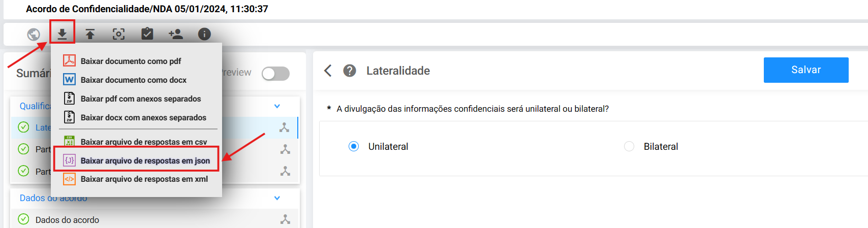Collapse the Dados do acordo section chevron
The image size is (868, 228).
(x=277, y=198)
